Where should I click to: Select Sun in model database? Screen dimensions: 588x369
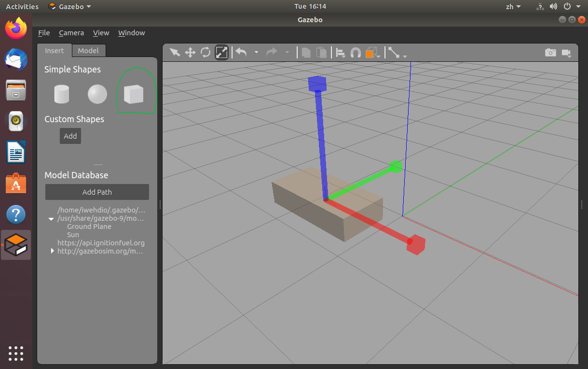73,235
